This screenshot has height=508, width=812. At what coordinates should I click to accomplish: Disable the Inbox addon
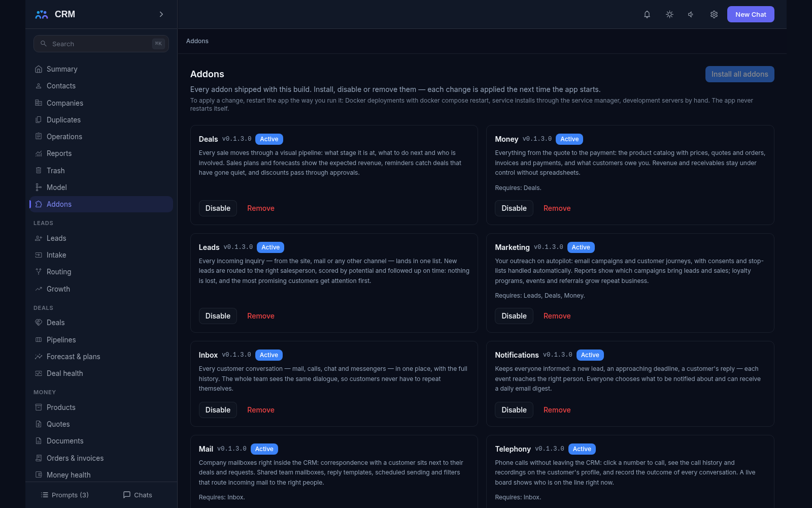[x=218, y=410]
